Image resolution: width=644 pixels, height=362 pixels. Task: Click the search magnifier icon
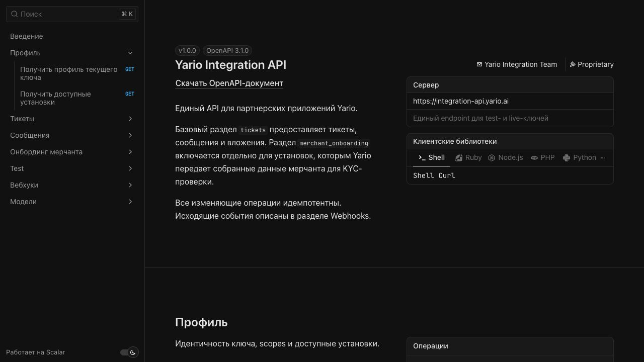15,14
